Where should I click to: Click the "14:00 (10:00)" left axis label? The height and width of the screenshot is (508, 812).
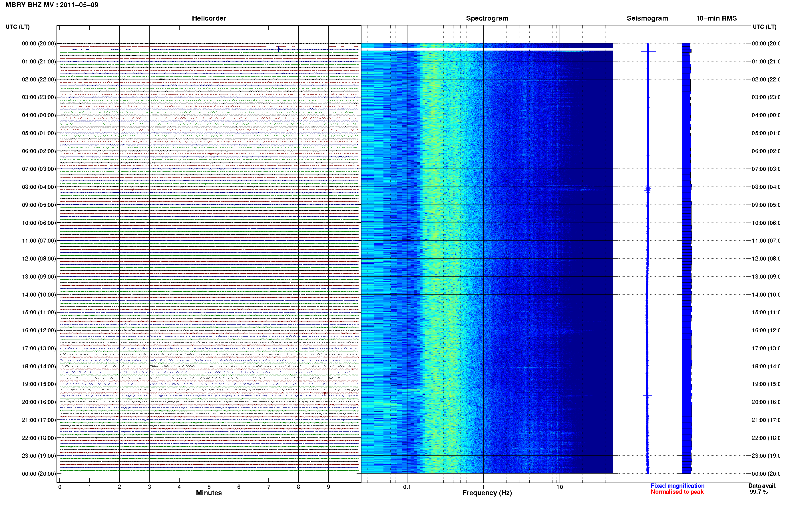[39, 295]
